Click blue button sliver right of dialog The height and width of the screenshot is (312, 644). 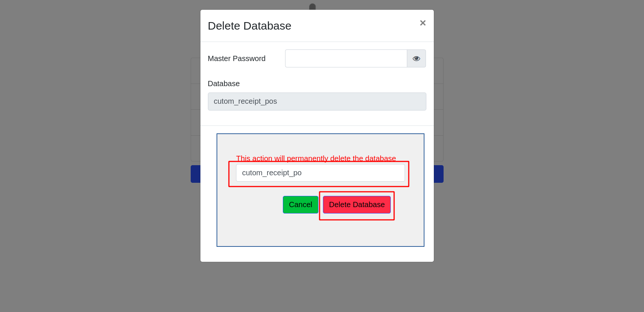click(x=439, y=174)
